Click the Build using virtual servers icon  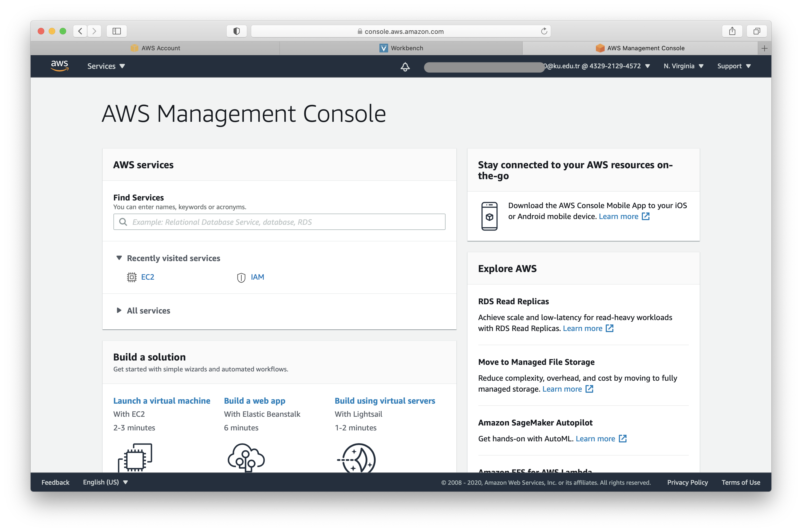[356, 458]
